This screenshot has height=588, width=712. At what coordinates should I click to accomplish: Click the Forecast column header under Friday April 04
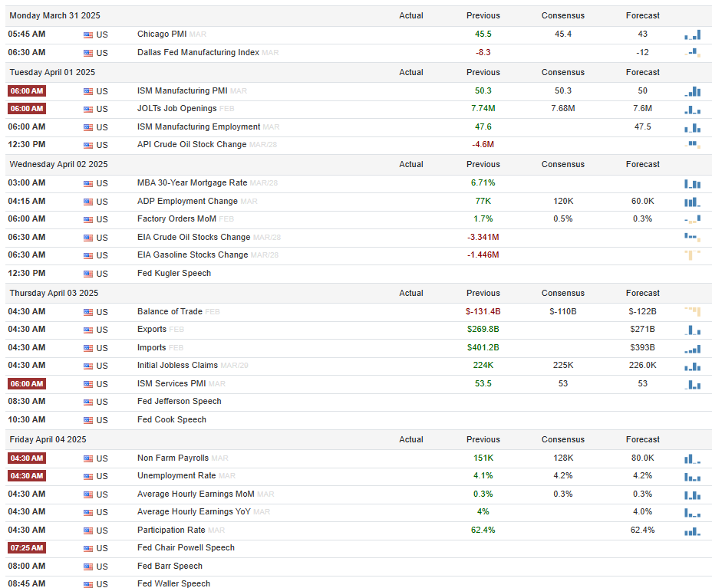pos(642,439)
